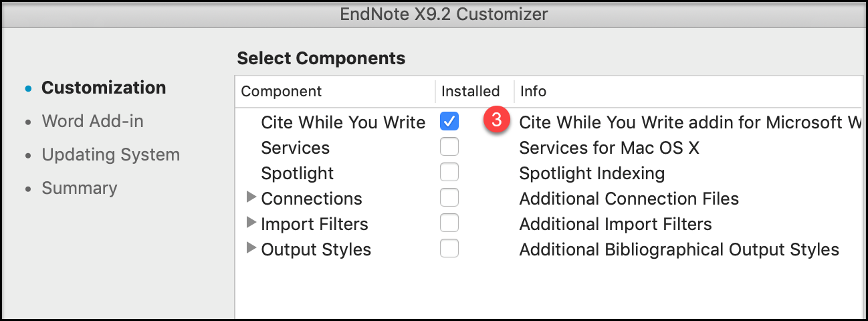Go to the Word Add-in step
This screenshot has height=321, width=868.
pyautogui.click(x=92, y=121)
